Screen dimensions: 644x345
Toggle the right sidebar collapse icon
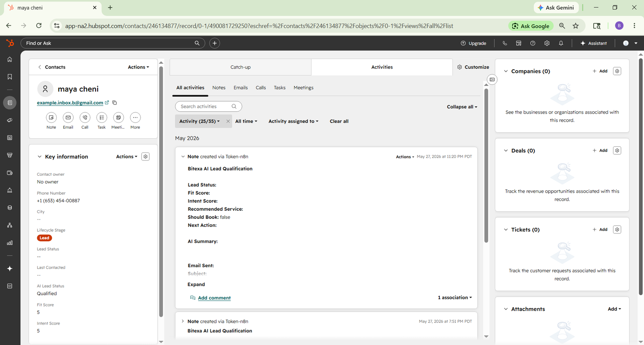[x=492, y=79]
